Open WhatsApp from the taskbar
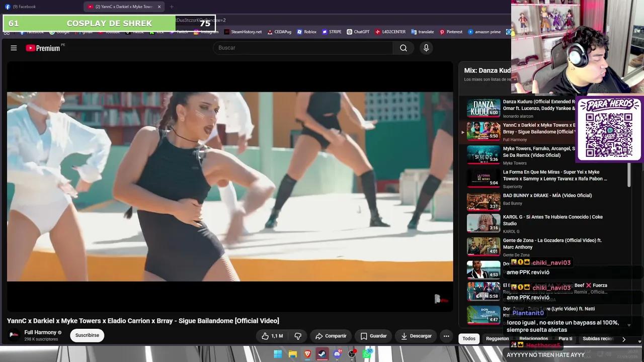Viewport: 644px width, 362px height. click(x=367, y=354)
